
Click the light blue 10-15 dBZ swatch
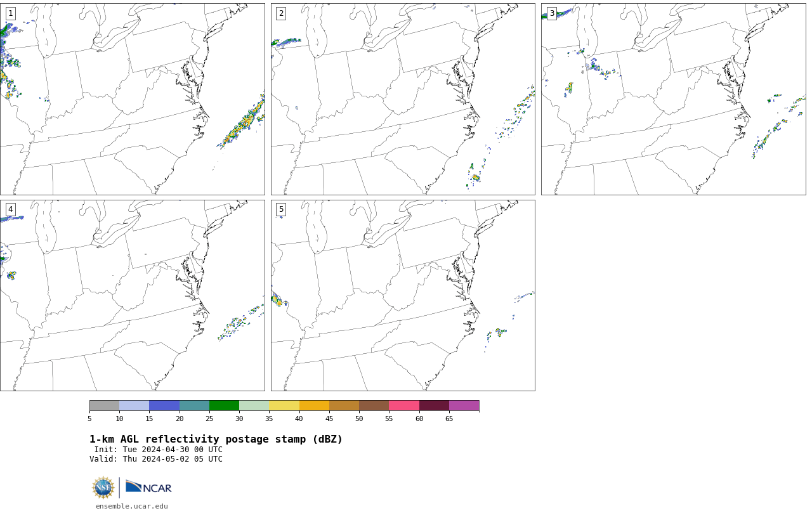(x=134, y=406)
